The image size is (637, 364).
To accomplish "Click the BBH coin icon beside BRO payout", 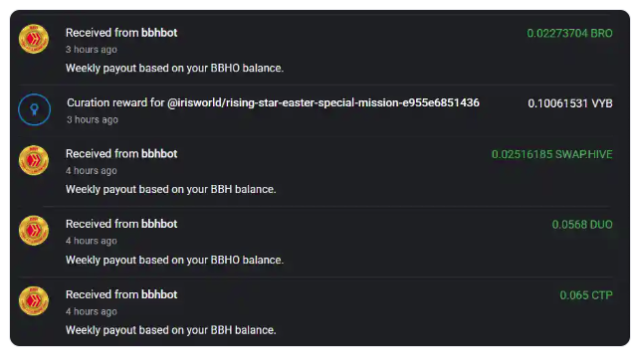I will coord(34,39).
